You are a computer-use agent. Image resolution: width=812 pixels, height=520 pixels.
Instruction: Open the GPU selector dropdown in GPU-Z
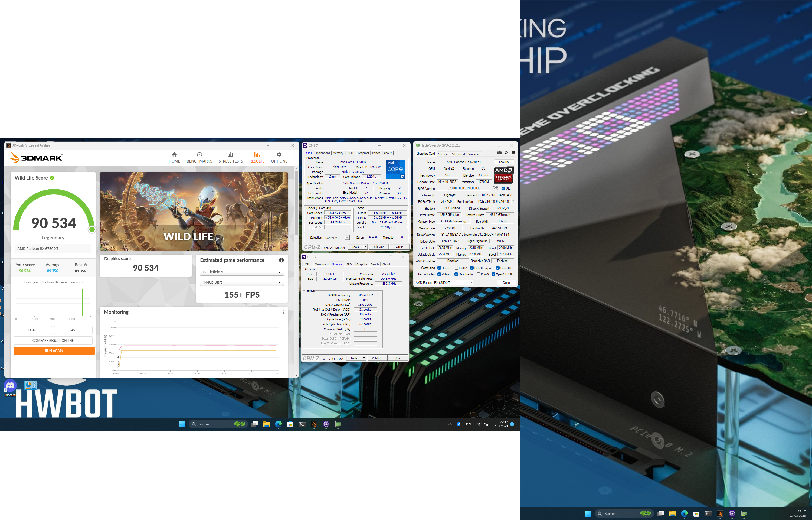tap(443, 283)
